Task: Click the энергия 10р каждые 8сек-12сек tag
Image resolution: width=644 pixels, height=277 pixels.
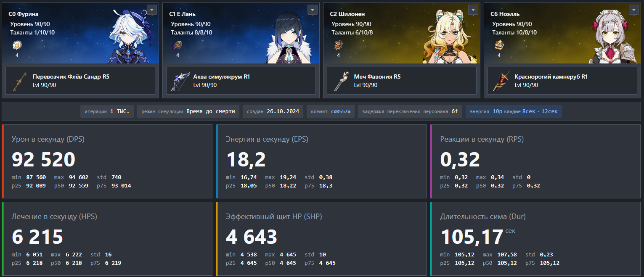Action: click(x=514, y=111)
